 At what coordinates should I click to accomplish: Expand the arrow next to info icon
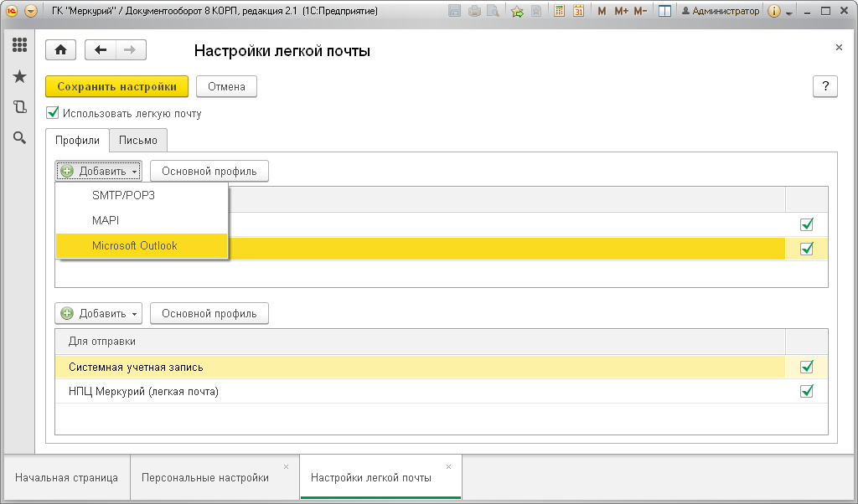click(789, 13)
